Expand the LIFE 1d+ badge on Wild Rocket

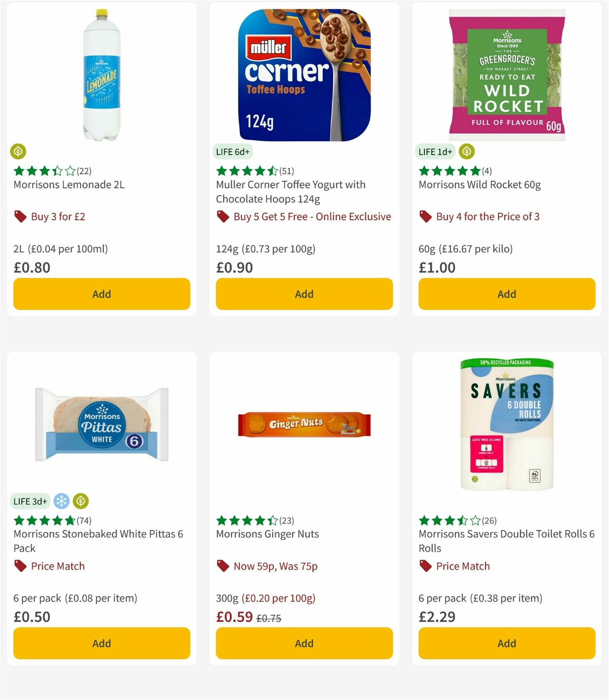[x=435, y=151]
